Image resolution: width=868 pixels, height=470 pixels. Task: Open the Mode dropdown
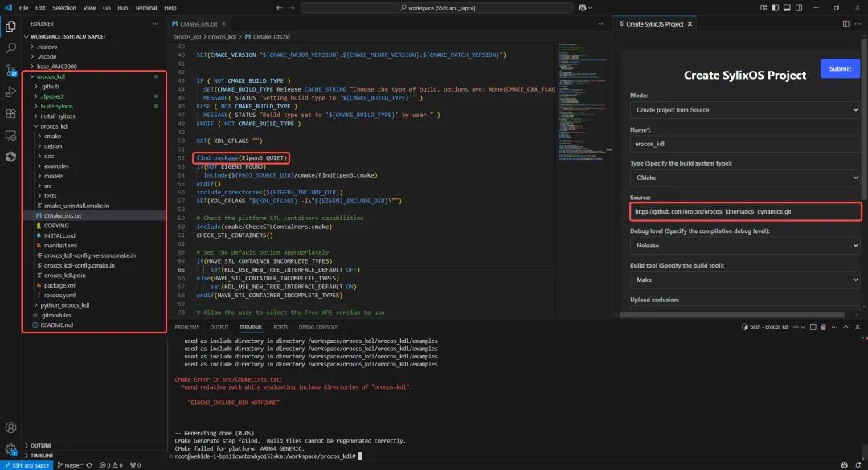tap(745, 110)
